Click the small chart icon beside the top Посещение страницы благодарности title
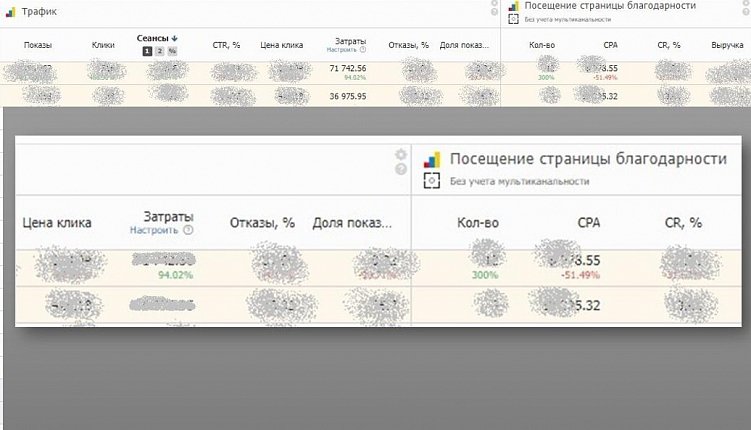Image resolution: width=751 pixels, height=430 pixels. click(513, 6)
